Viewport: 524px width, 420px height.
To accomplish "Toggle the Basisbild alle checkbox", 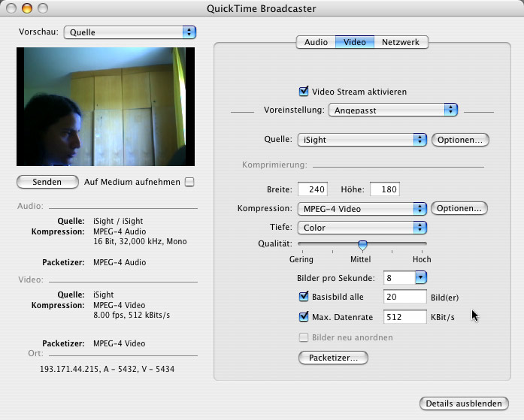I will 304,297.
